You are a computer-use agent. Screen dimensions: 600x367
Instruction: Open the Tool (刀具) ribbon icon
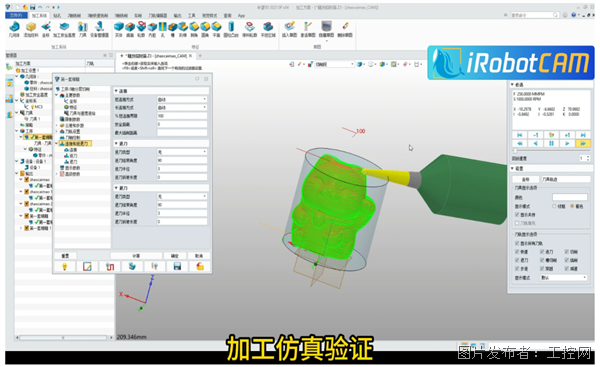[x=83, y=29]
